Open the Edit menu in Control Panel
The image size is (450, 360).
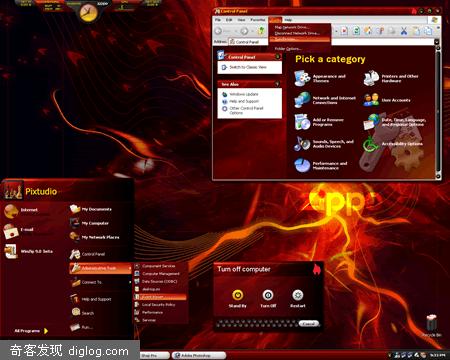point(229,20)
